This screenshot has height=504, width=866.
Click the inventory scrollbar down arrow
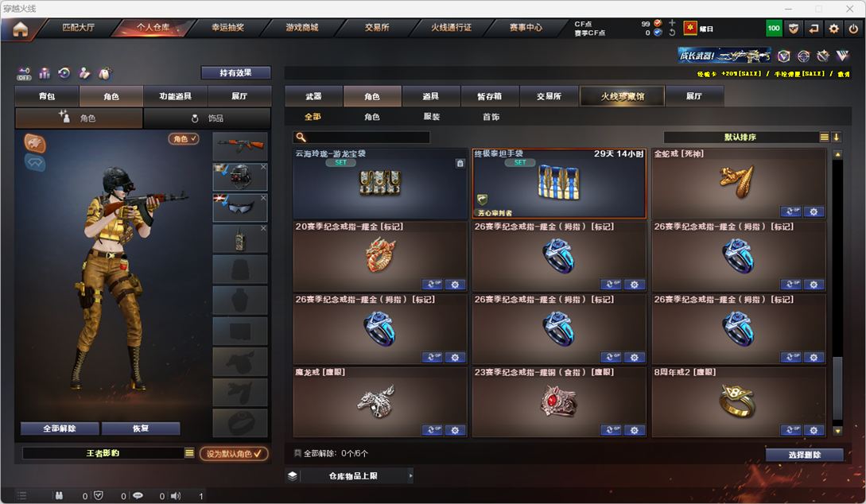click(x=837, y=431)
